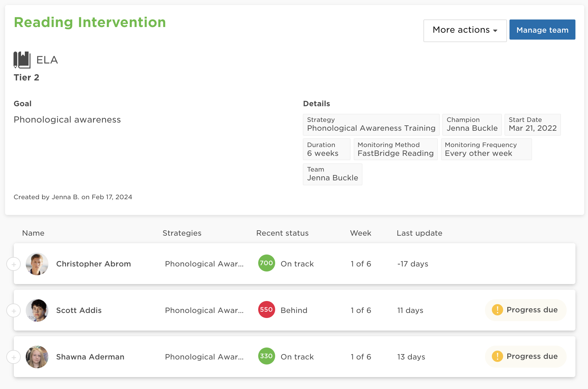
Task: Click the green 700 On track badge
Action: [x=266, y=263]
